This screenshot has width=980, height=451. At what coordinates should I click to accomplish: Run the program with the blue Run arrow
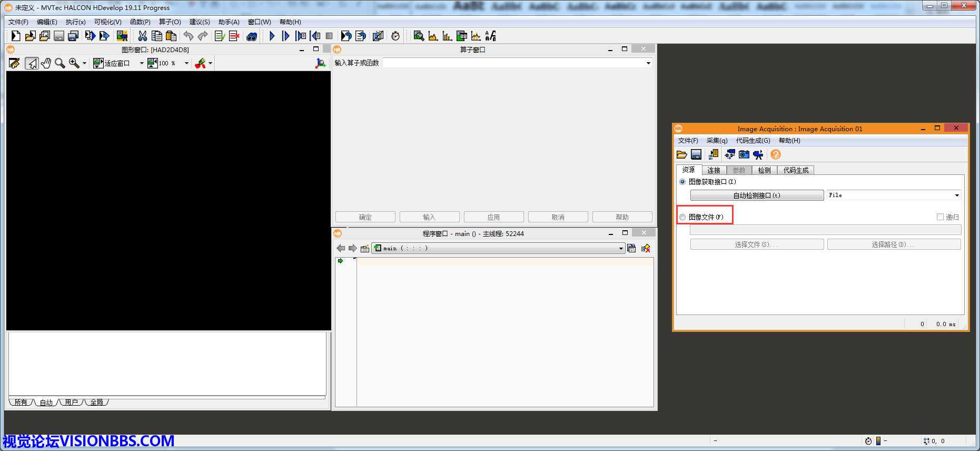click(x=272, y=36)
